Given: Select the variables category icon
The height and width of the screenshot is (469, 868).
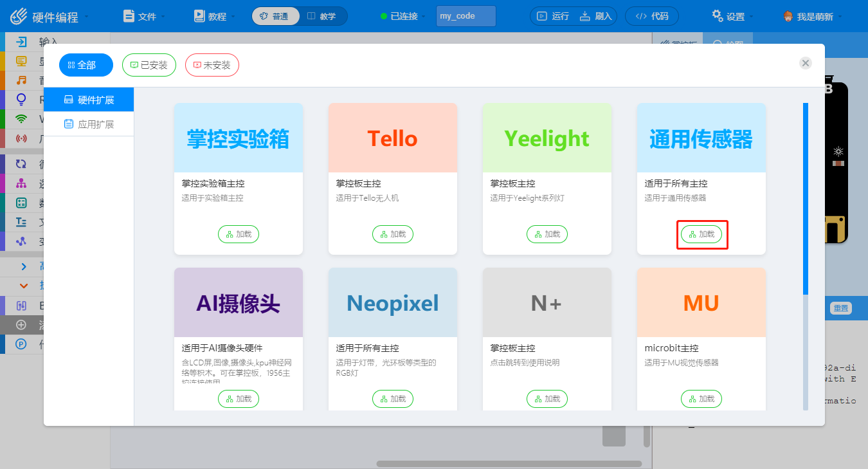Looking at the screenshot, I should [21, 241].
